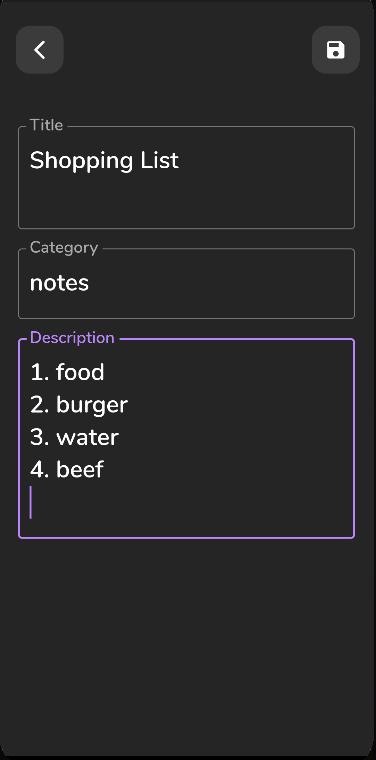
Task: Focus the Category input field
Action: pos(187,283)
